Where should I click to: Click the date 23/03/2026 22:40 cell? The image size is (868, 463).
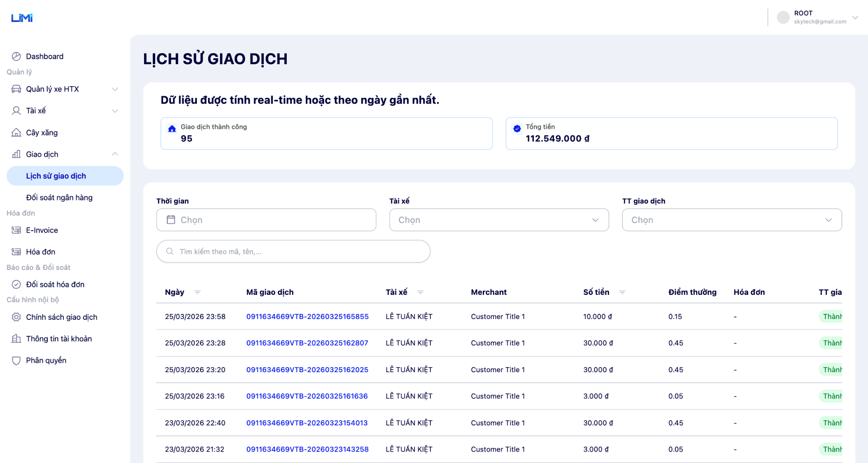195,423
